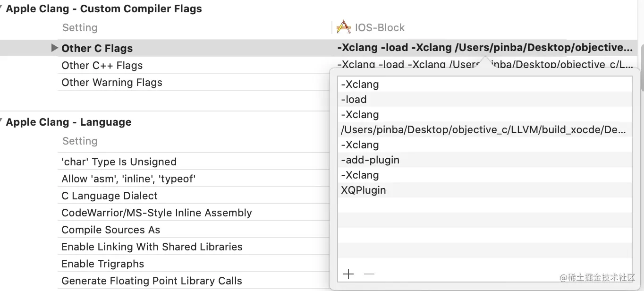Screen dimensions: 644x291
Task: Select the -load flag entry
Action: [354, 100]
